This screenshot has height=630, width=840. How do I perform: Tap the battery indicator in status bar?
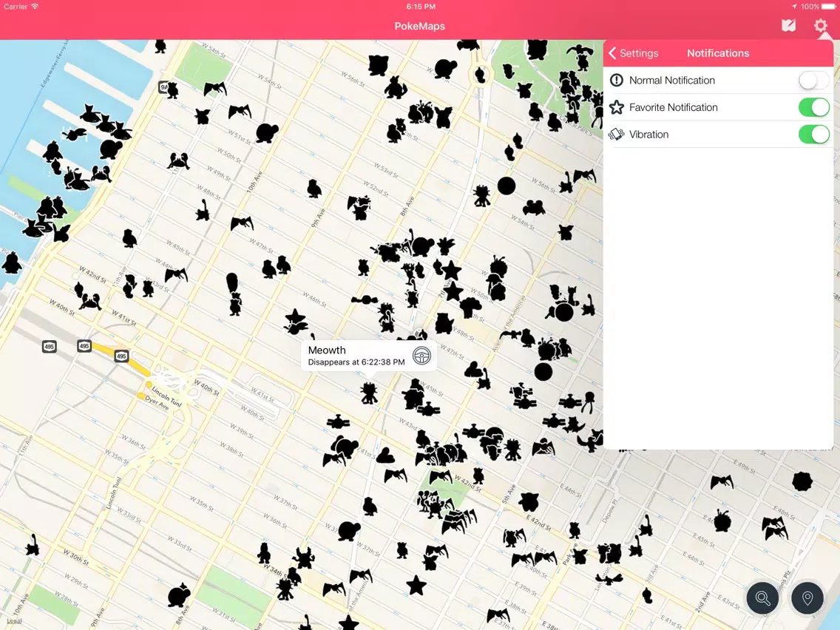click(830, 7)
